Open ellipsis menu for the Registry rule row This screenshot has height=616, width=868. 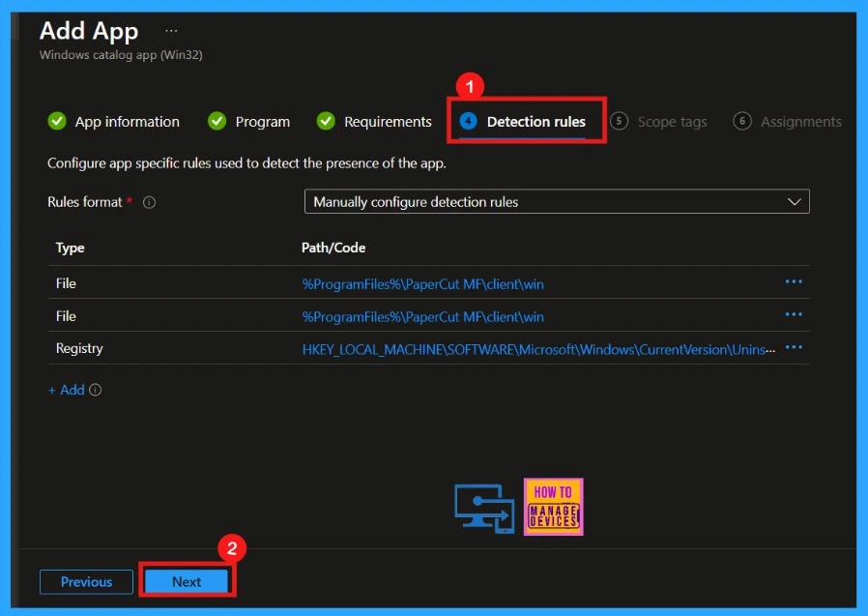[x=794, y=347]
